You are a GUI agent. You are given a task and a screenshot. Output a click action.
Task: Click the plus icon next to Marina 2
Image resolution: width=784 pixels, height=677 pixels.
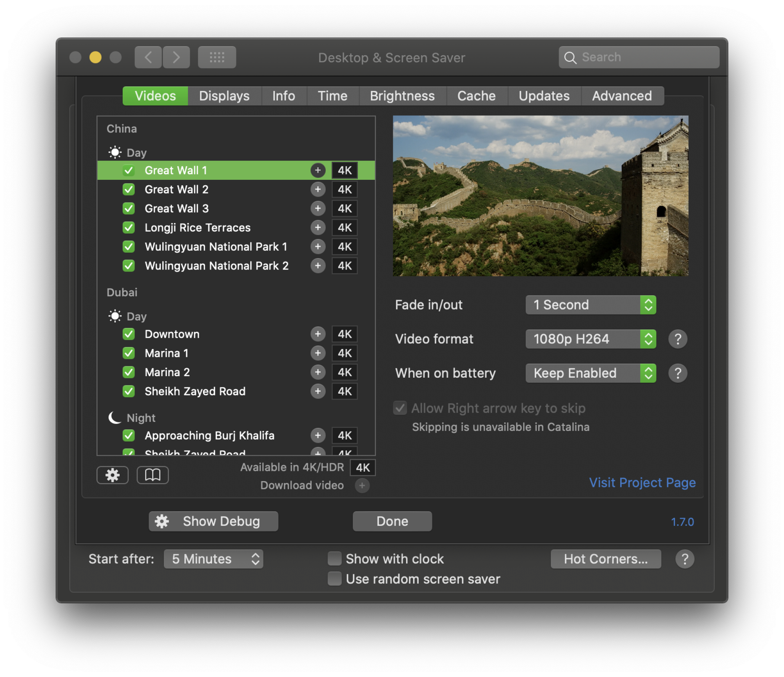pos(318,372)
